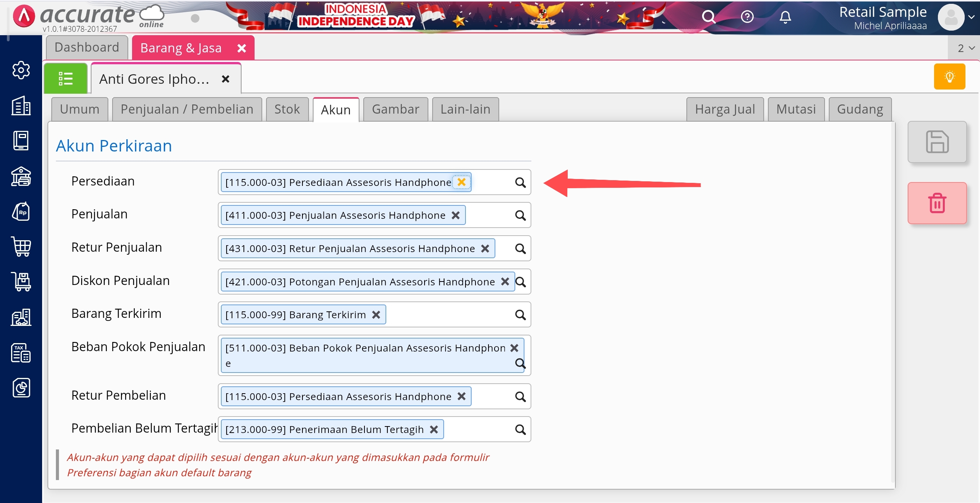
Task: Clear the Barang Terkirim account tag
Action: 376,314
